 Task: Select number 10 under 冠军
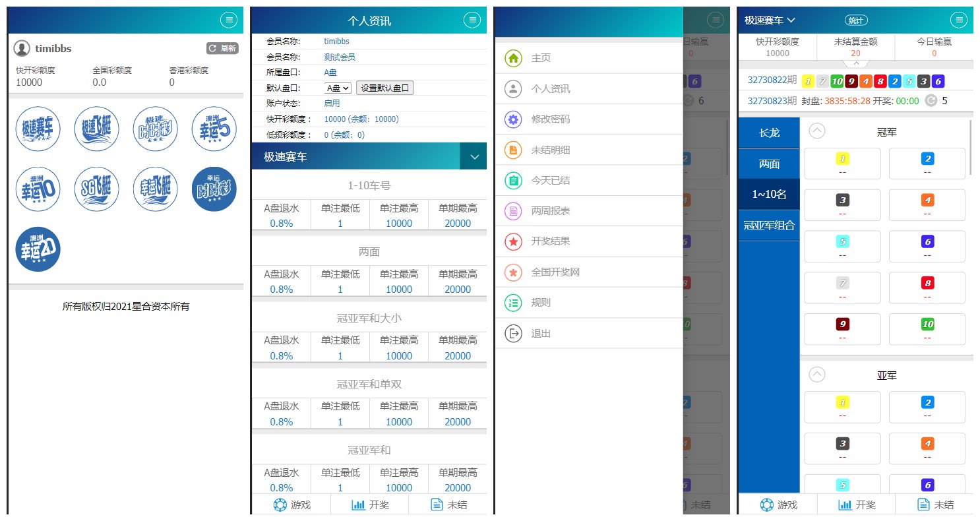click(927, 330)
